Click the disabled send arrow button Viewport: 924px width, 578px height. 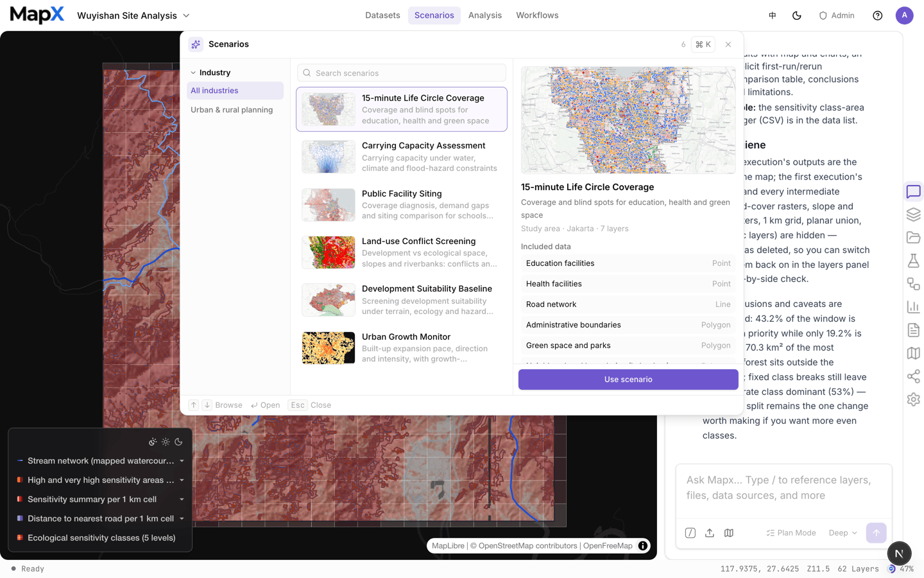pyautogui.click(x=877, y=533)
